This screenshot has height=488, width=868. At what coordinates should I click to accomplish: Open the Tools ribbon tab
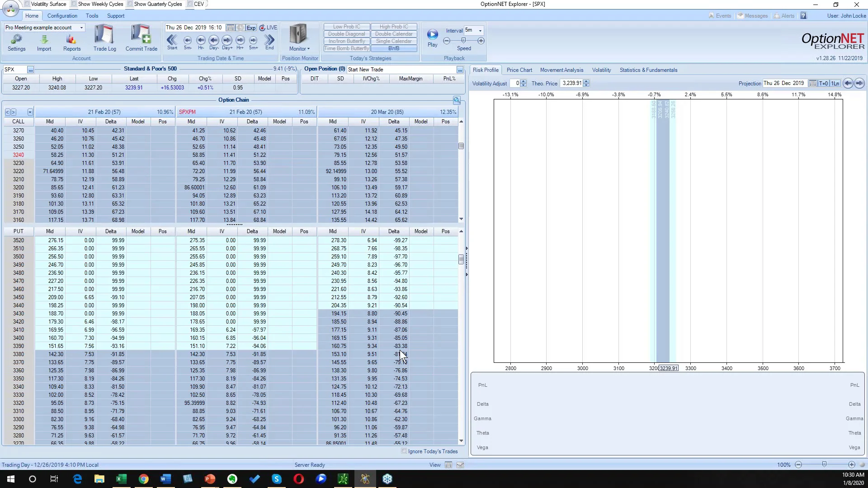pyautogui.click(x=92, y=16)
